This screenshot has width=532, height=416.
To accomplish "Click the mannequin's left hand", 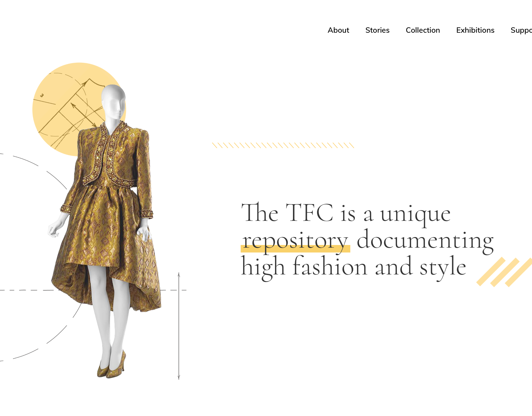I will (144, 233).
